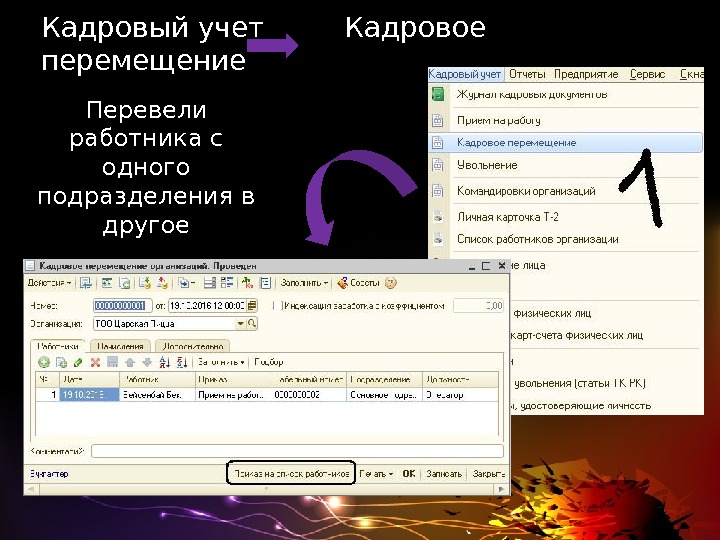This screenshot has height=540, width=720.
Task: Open the Сервис menu
Action: pos(647,74)
